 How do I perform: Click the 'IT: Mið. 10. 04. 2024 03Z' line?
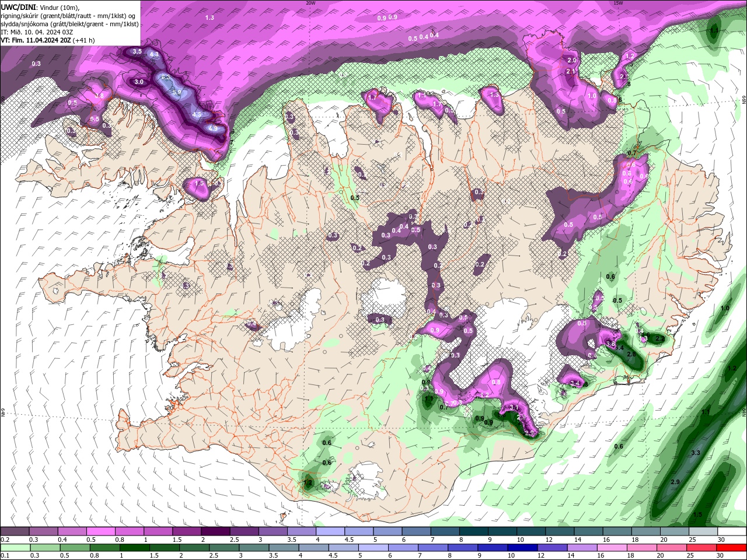(38, 32)
